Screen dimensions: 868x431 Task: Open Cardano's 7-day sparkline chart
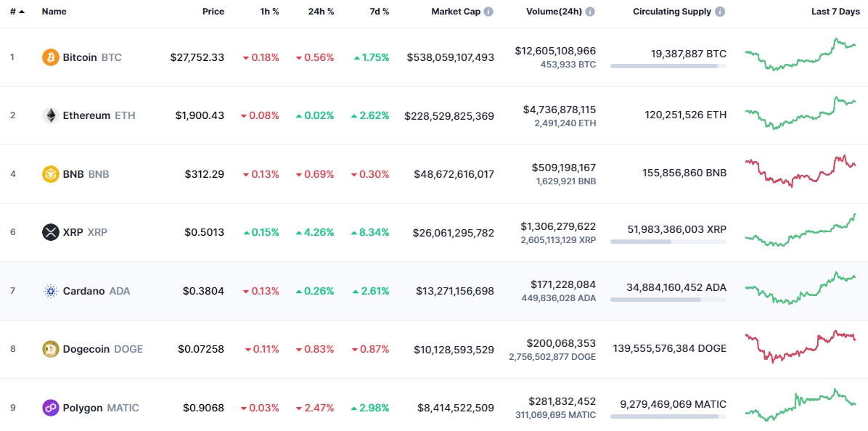click(801, 288)
